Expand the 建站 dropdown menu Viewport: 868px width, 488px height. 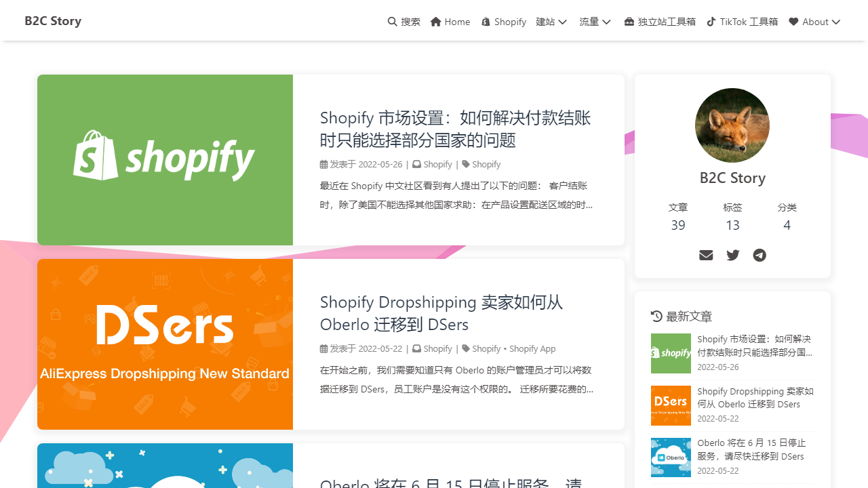551,22
